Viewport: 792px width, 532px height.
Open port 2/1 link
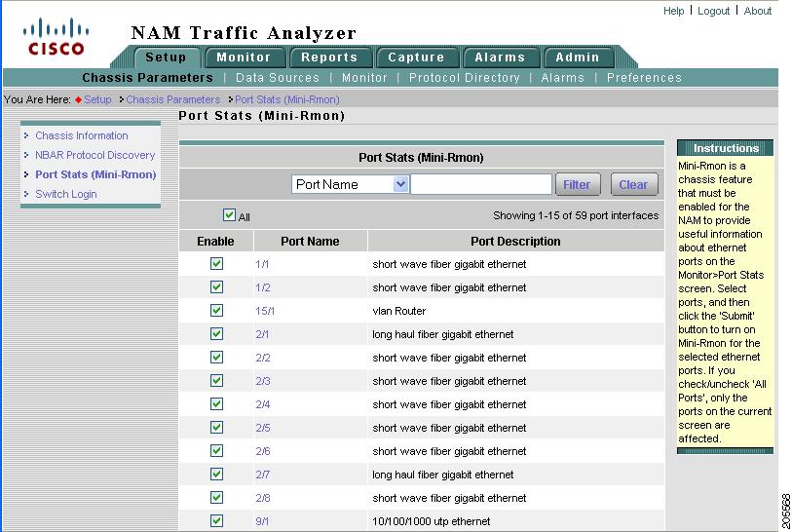click(x=262, y=334)
